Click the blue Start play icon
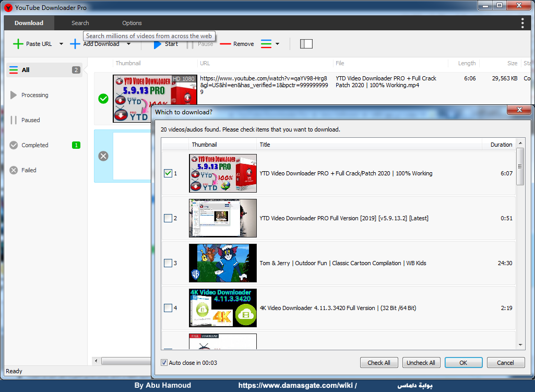 pyautogui.click(x=157, y=45)
